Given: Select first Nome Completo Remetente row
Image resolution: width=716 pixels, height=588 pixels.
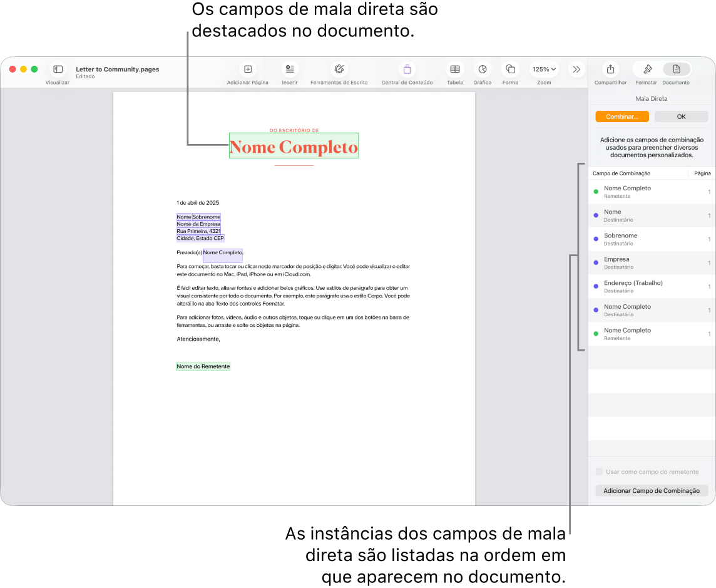Looking at the screenshot, I should (652, 192).
